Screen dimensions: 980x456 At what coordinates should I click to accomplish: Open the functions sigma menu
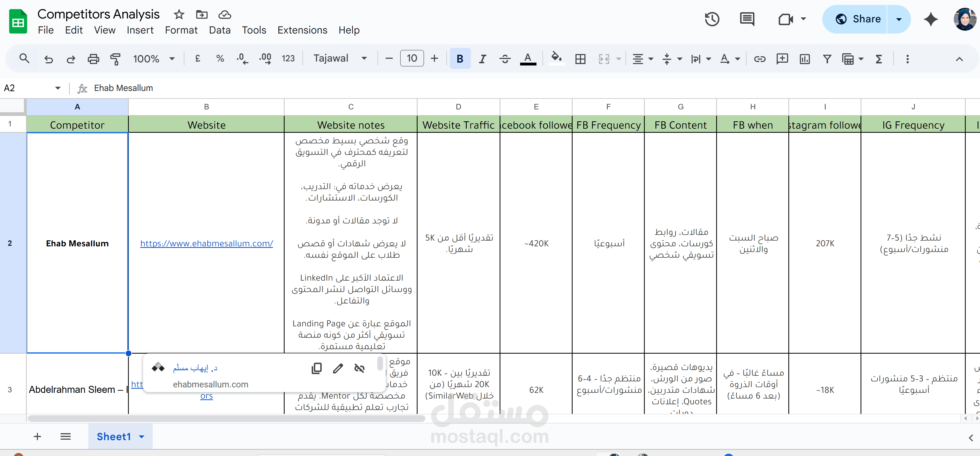[878, 59]
